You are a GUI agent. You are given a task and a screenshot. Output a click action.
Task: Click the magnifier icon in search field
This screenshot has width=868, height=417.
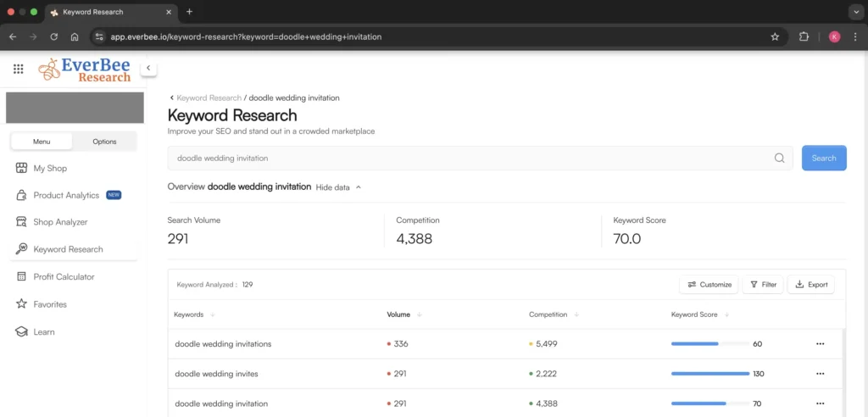coord(780,158)
